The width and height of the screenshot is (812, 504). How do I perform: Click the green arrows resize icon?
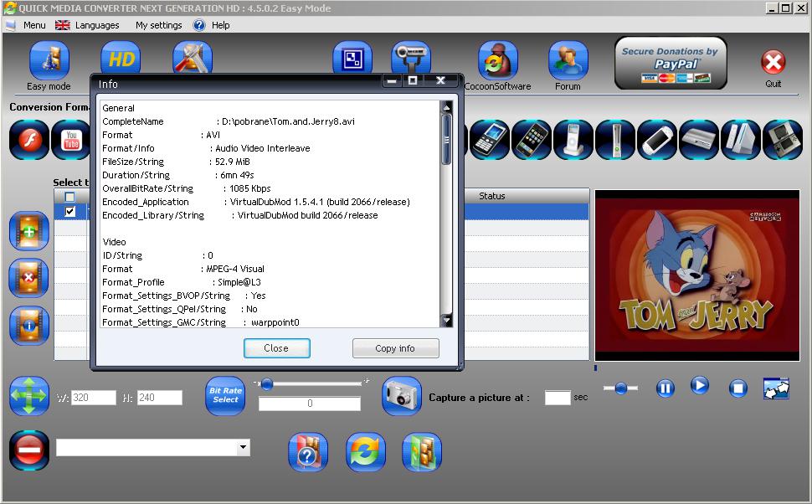pos(29,396)
